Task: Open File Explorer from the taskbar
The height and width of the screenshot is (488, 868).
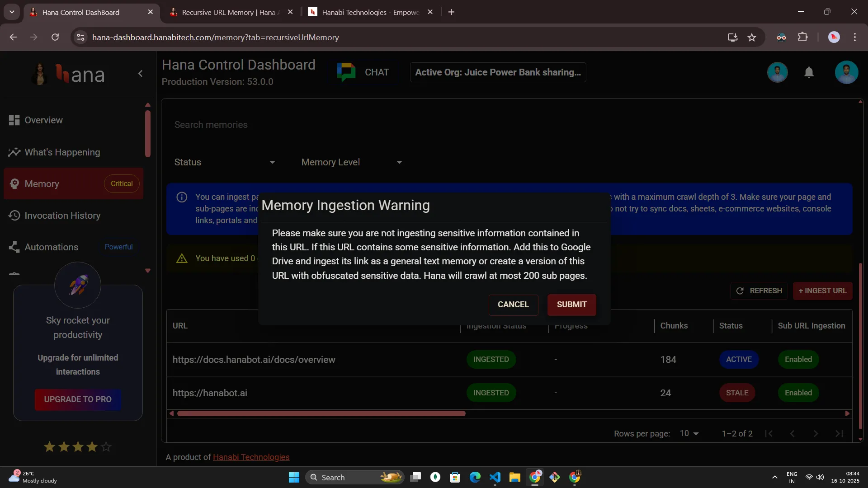Action: click(514, 477)
